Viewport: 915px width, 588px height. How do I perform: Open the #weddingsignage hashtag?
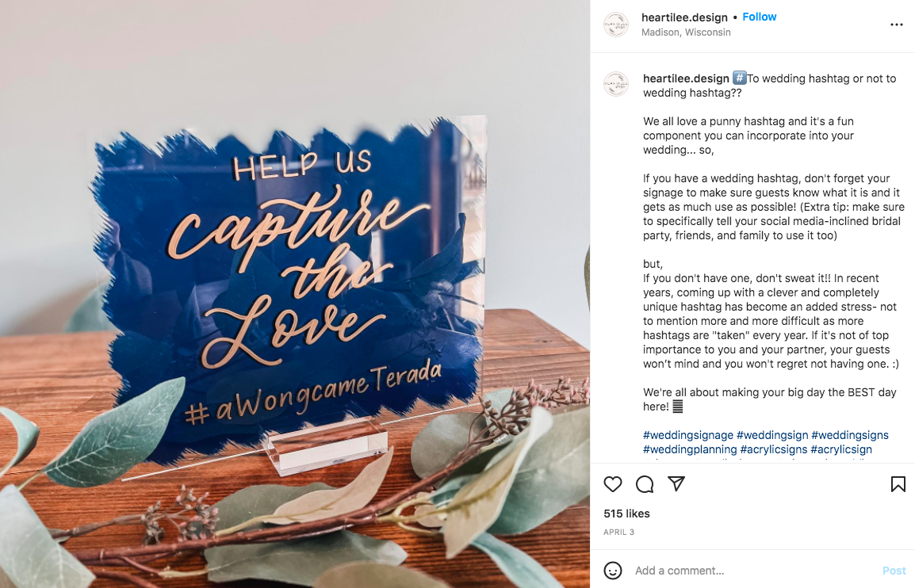coord(688,435)
